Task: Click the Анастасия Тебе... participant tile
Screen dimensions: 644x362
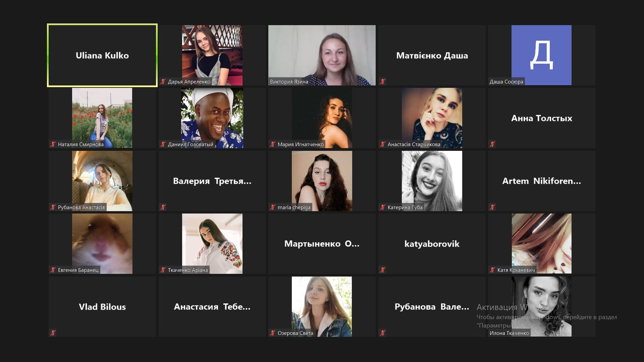Action: (x=212, y=307)
